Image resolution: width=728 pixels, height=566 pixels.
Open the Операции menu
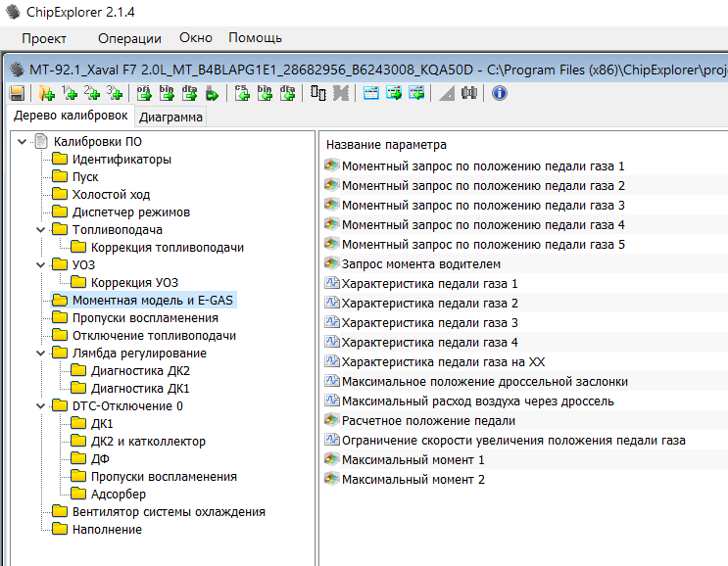(129, 38)
